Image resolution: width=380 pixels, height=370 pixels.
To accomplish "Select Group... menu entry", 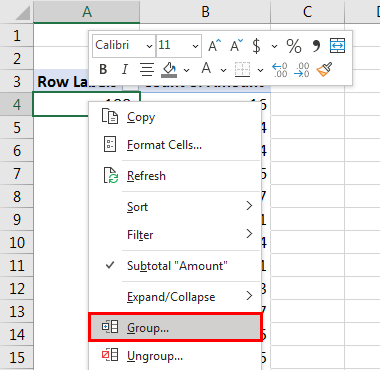I will coord(175,328).
